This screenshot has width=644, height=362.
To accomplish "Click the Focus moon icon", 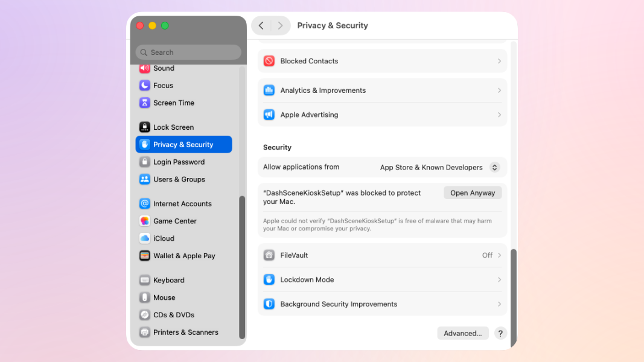I will (x=145, y=85).
